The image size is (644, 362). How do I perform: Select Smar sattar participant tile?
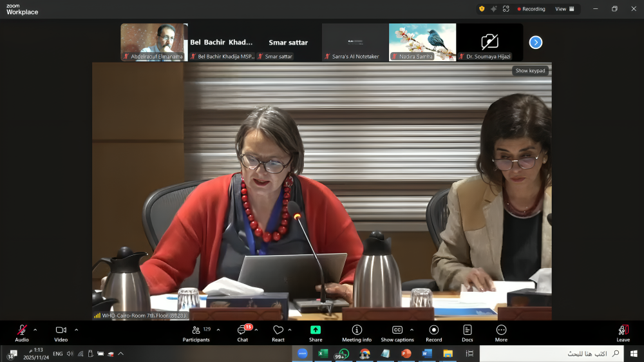(x=289, y=42)
